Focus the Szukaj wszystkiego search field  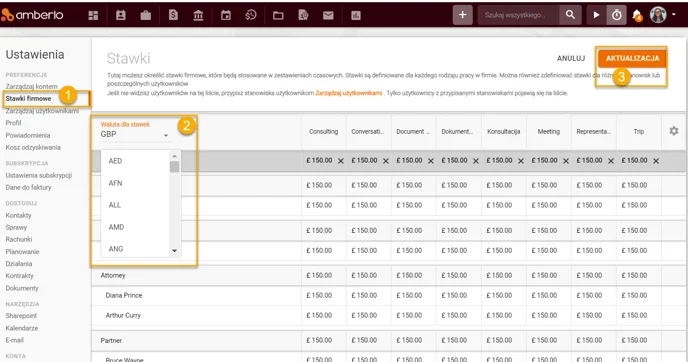click(x=519, y=15)
